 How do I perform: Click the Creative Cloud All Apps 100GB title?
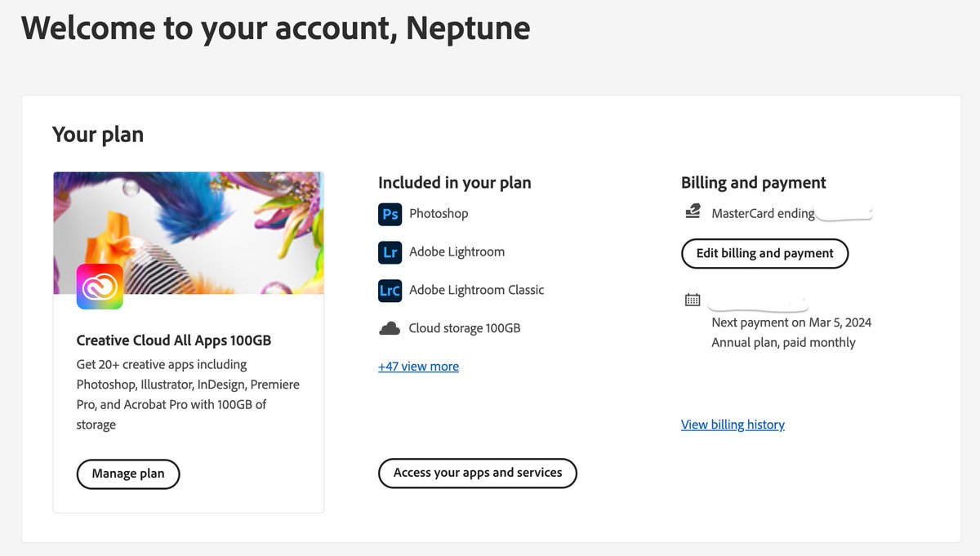click(x=174, y=340)
